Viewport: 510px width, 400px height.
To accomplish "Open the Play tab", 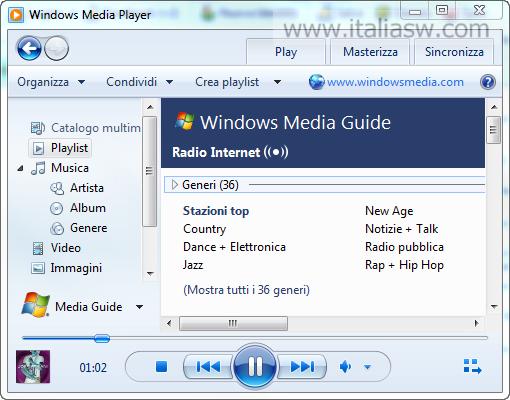I will click(286, 52).
